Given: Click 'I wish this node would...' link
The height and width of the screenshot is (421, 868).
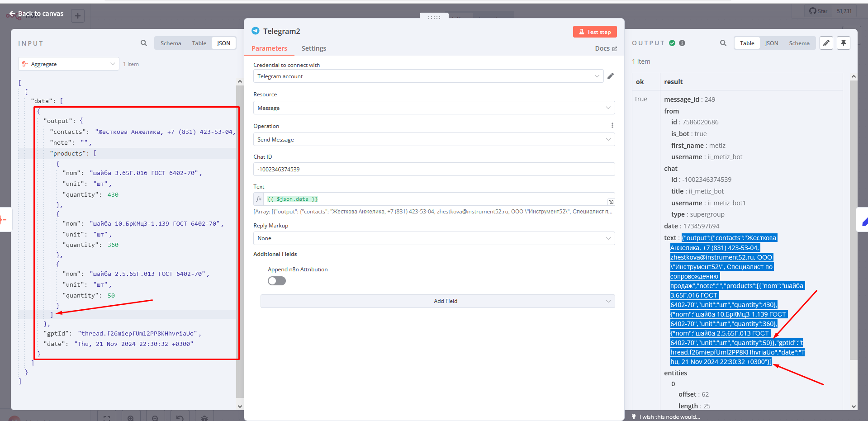Looking at the screenshot, I should tap(670, 417).
